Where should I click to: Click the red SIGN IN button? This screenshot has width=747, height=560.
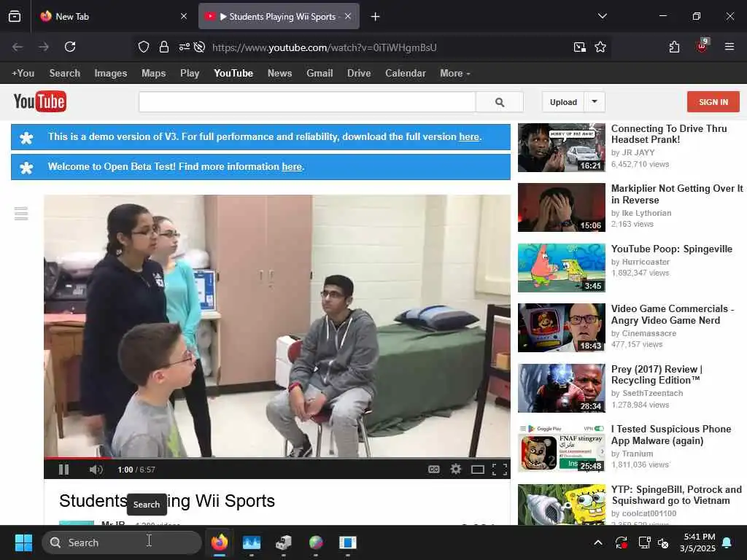pyautogui.click(x=713, y=102)
